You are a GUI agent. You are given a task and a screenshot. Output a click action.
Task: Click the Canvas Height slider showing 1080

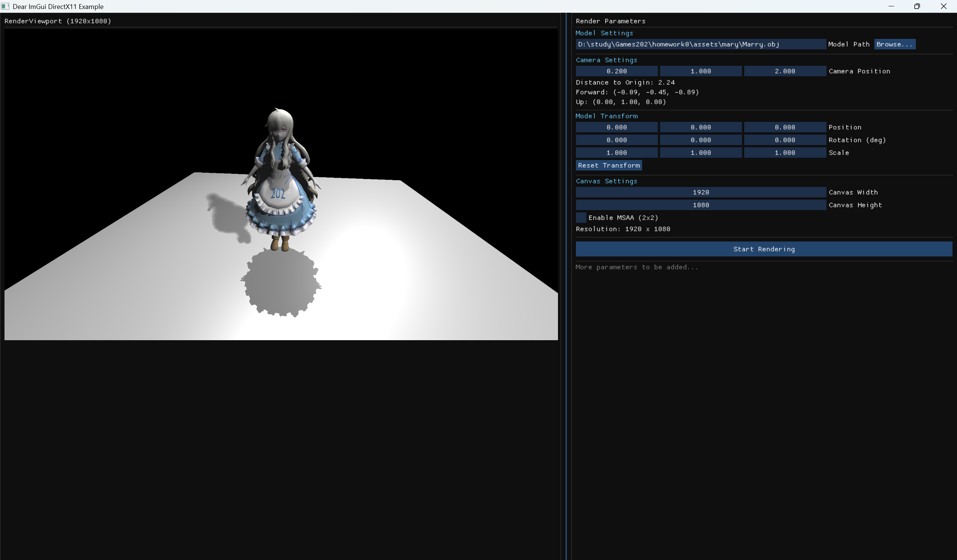(701, 205)
